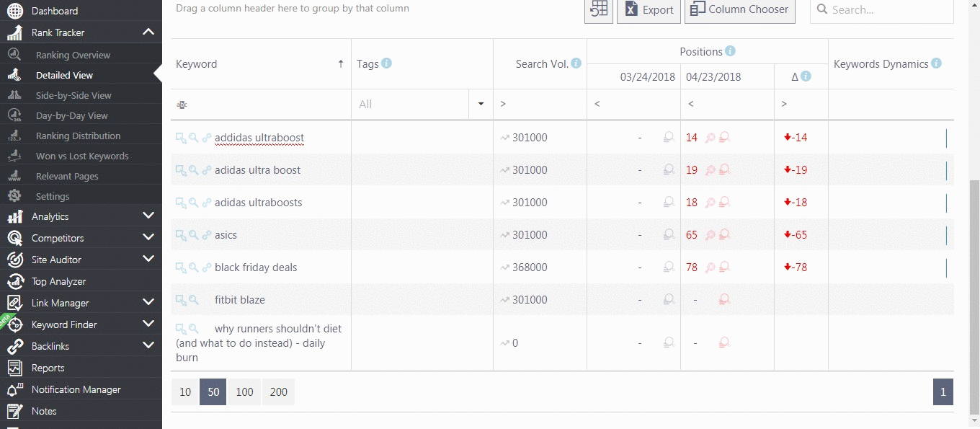Click the trend icon next to 368000

click(x=505, y=267)
